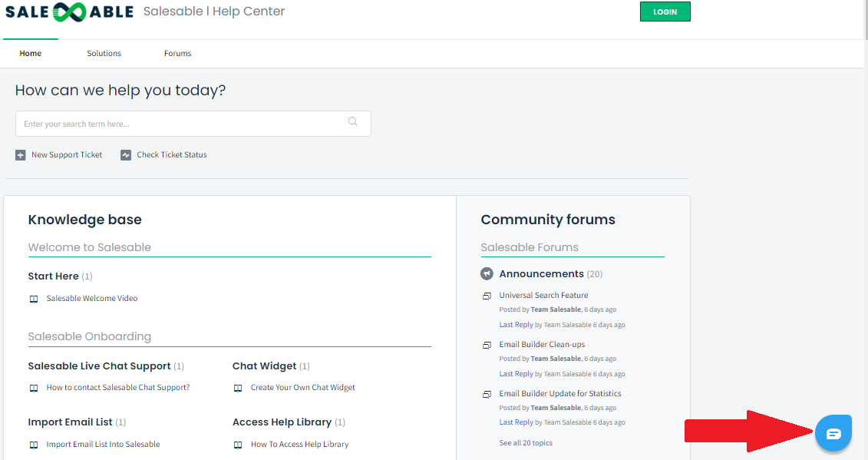Screen dimensions: 868x460
Task: Click book icon beside Create Your Own Chat Widget
Action: (x=238, y=388)
